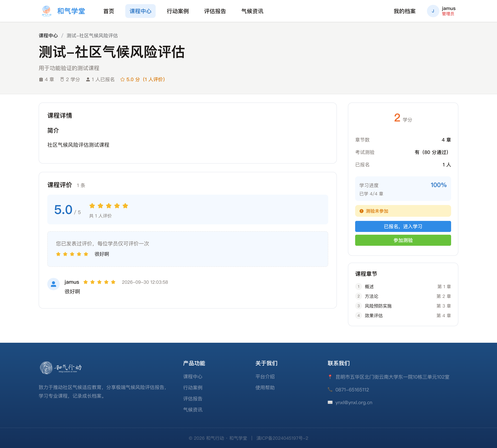The image size is (497, 448).
Task: Click the credits icon beside 2 学分
Action: pyautogui.click(x=62, y=79)
